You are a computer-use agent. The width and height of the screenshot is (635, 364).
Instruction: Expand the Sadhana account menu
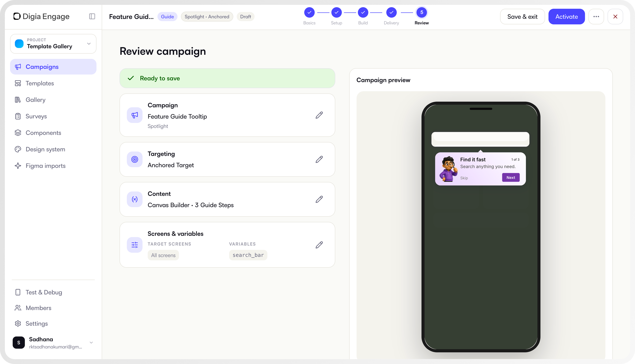[53, 343]
